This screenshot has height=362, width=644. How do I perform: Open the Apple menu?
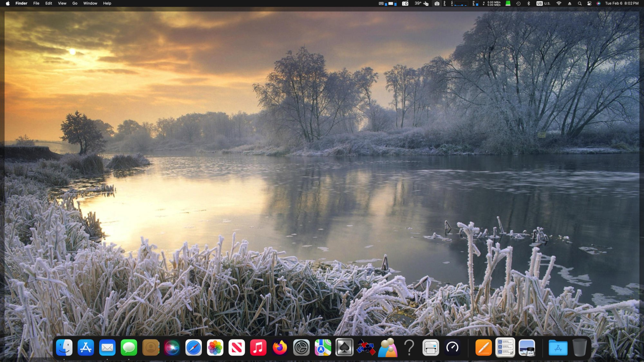click(8, 4)
